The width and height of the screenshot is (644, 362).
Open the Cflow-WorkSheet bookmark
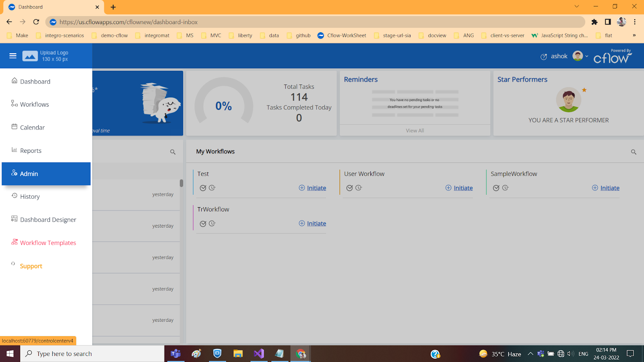pyautogui.click(x=342, y=35)
